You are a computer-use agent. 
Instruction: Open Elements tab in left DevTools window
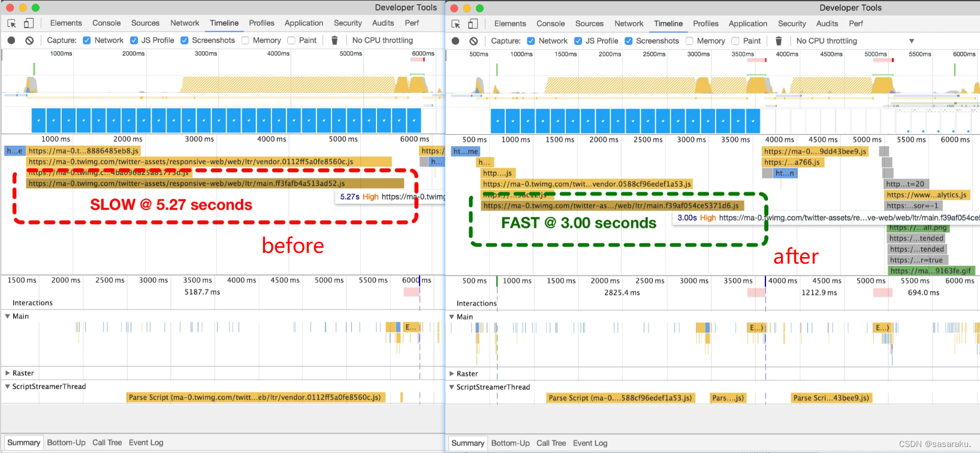[x=66, y=23]
